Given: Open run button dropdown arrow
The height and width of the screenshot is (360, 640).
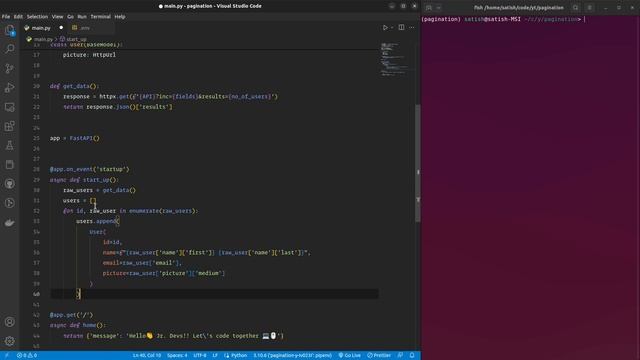Looking at the screenshot, I should coord(392,28).
